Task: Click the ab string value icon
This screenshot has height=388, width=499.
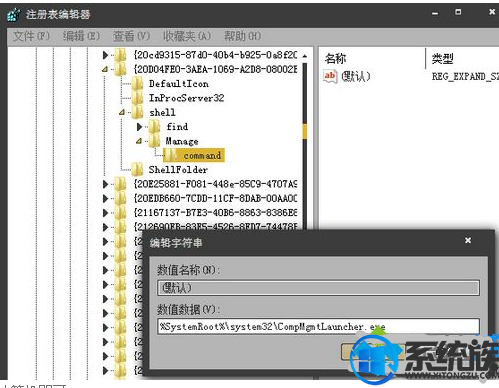Action: (330, 76)
